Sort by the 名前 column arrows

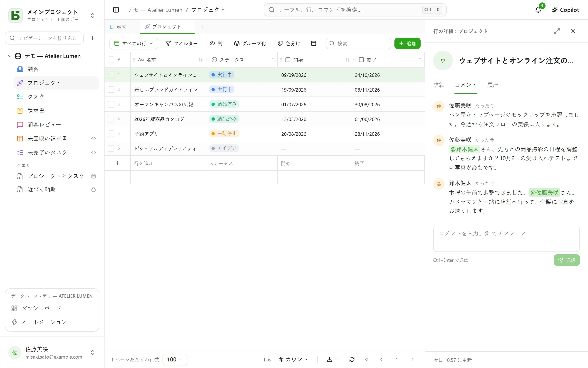(200, 60)
